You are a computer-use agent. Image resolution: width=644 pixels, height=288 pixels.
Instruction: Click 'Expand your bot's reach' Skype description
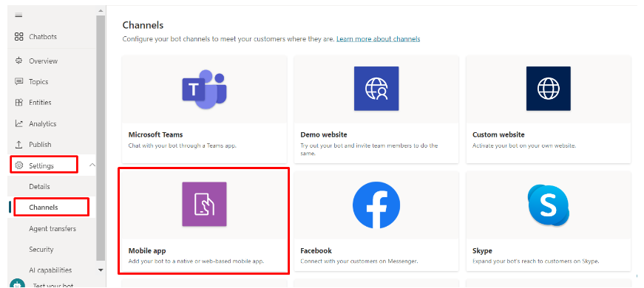[535, 261]
